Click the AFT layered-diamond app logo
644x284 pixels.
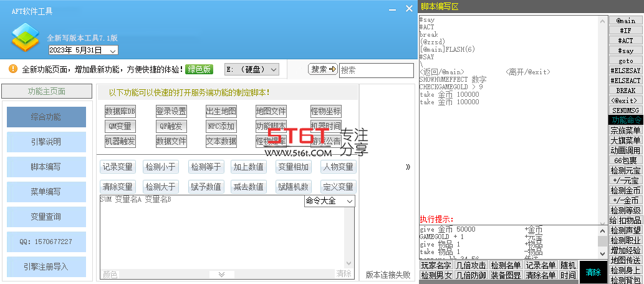[x=25, y=37]
